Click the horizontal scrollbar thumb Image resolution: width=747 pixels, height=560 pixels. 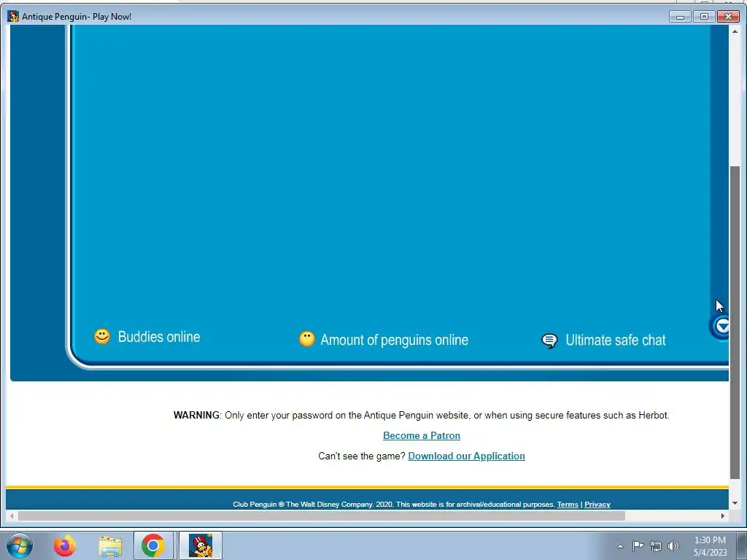pyautogui.click(x=322, y=516)
